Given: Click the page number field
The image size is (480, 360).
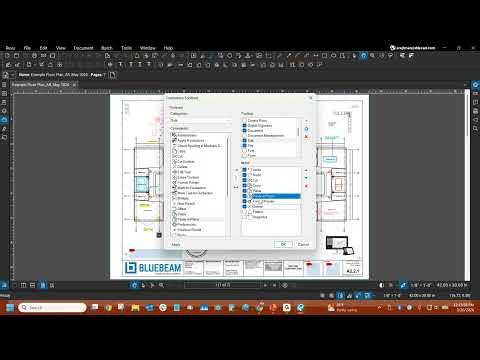Looking at the screenshot, I should [222, 285].
